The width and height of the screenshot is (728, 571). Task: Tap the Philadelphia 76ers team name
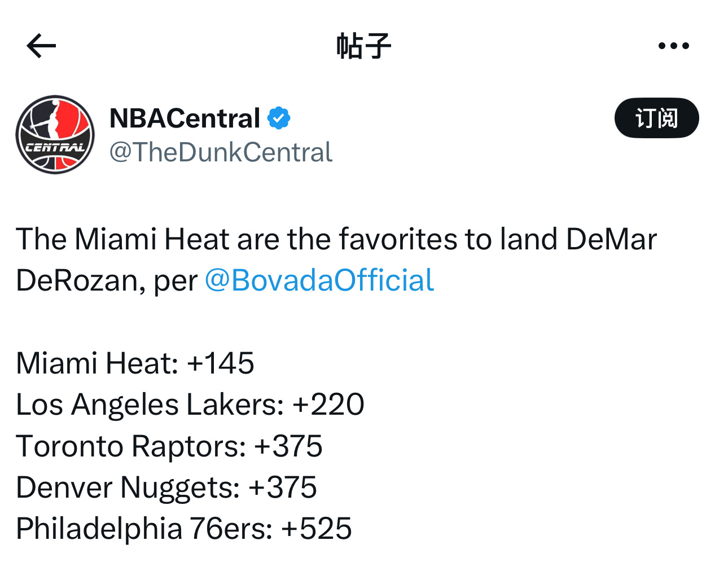pos(144,529)
